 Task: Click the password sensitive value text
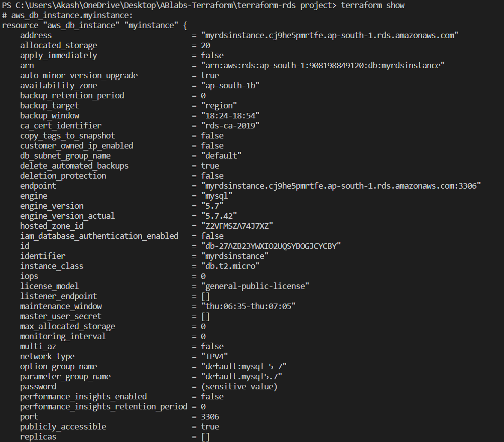click(239, 387)
